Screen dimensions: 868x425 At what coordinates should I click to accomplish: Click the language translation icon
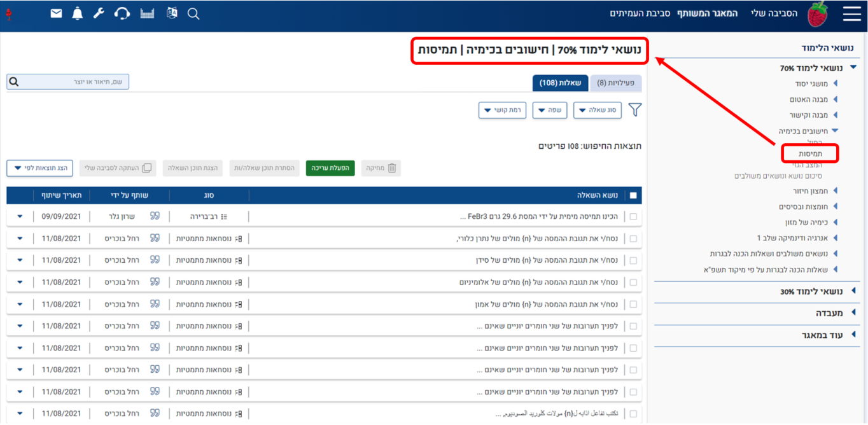172,13
